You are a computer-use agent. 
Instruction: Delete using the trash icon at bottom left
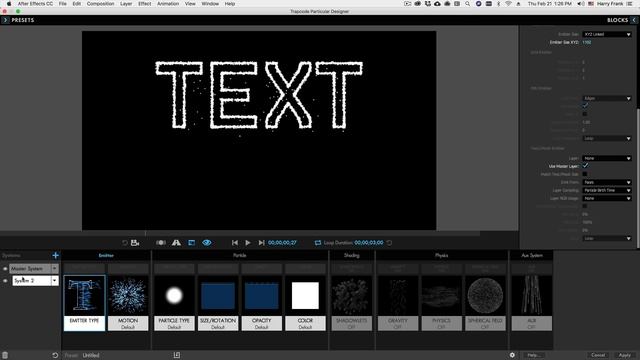click(5, 356)
